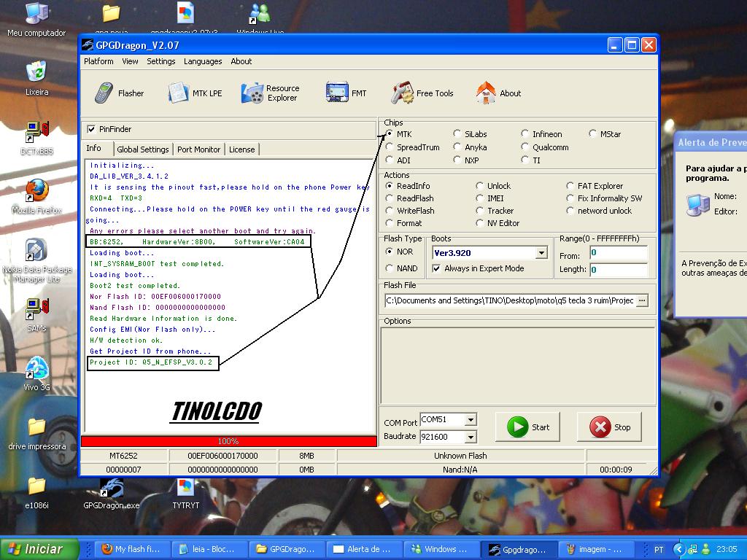Select the TYTRYT desktop file icon
747x560 pixels.
tap(186, 493)
